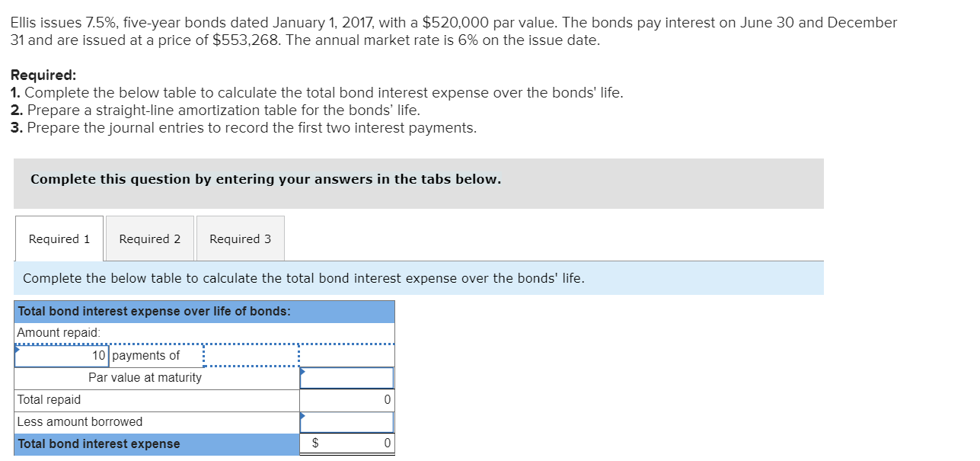The image size is (980, 461).
Task: Select the Required 1 tab
Action: pyautogui.click(x=59, y=239)
